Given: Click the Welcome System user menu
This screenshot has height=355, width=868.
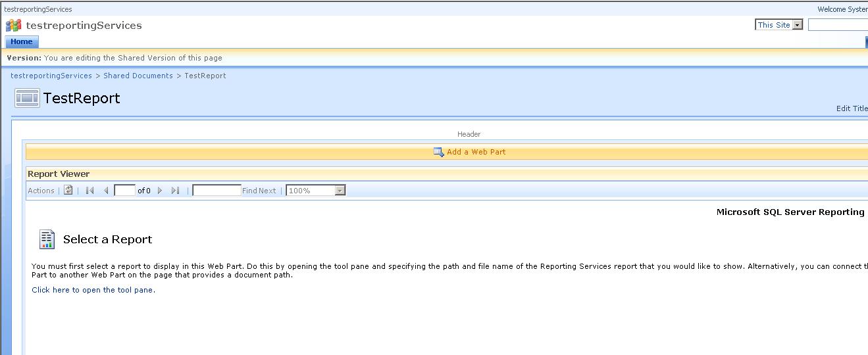Looking at the screenshot, I should [842, 9].
